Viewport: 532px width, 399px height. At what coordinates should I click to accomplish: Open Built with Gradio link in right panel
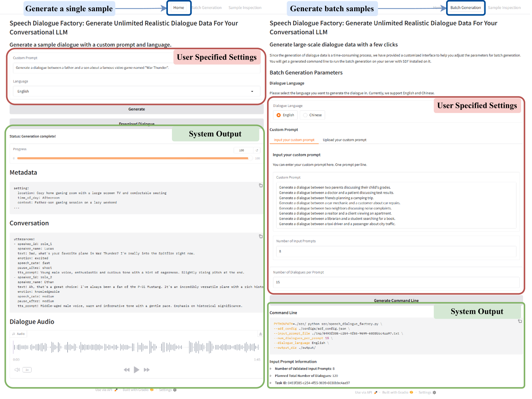397,393
